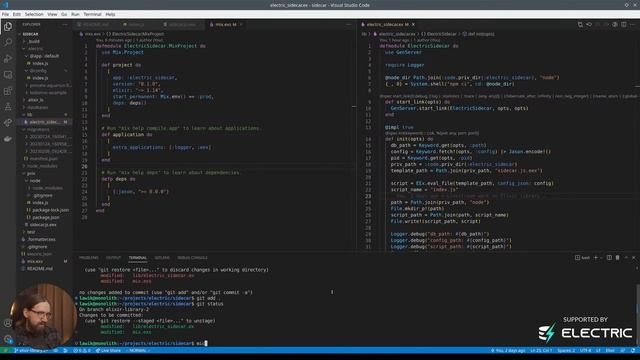Open notifications bell in status bar
This screenshot has width=640, height=360.
coord(633,350)
